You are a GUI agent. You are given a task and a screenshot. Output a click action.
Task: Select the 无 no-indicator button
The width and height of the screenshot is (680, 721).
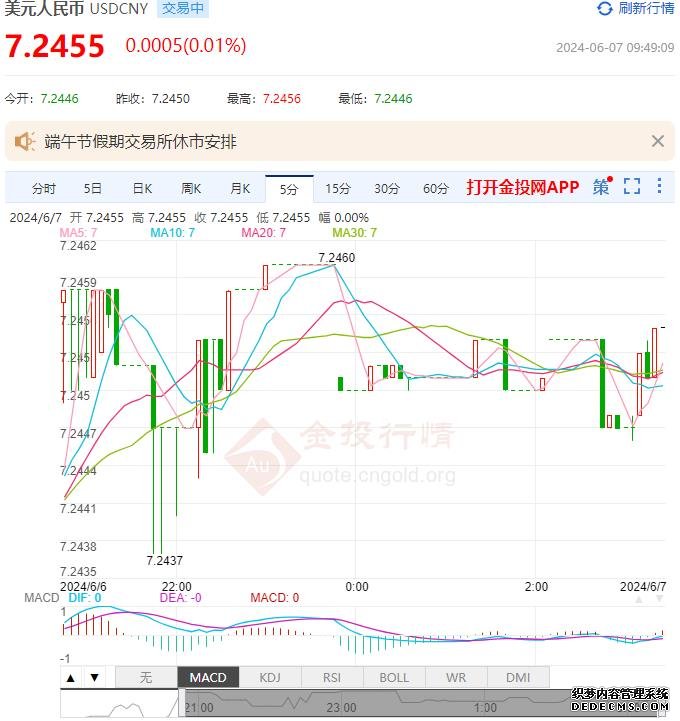(146, 677)
